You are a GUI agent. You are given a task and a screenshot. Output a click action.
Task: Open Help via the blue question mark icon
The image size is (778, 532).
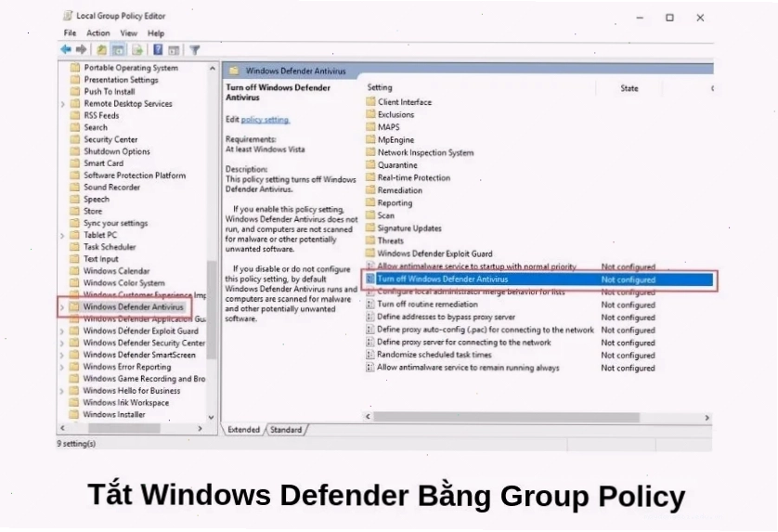point(158,49)
